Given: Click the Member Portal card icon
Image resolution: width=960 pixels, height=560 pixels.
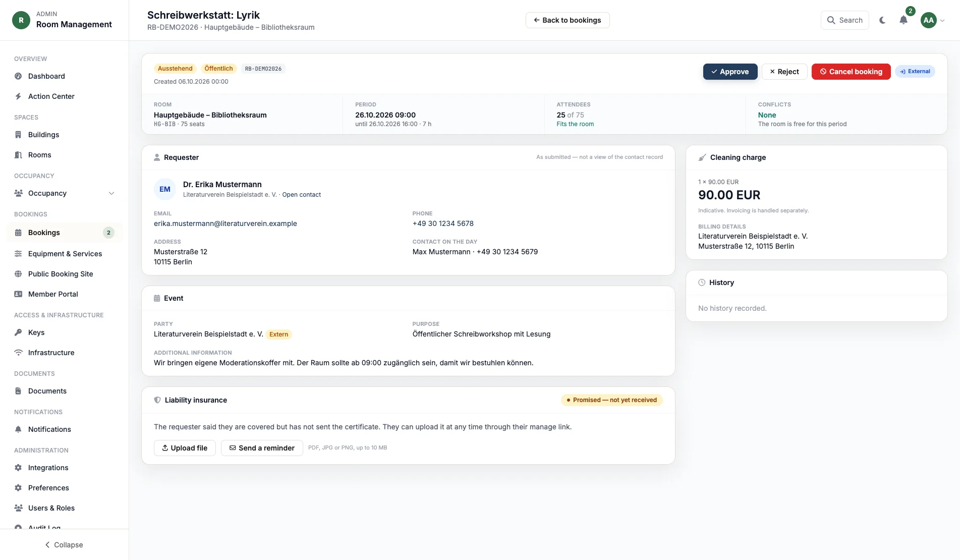Looking at the screenshot, I should tap(18, 294).
